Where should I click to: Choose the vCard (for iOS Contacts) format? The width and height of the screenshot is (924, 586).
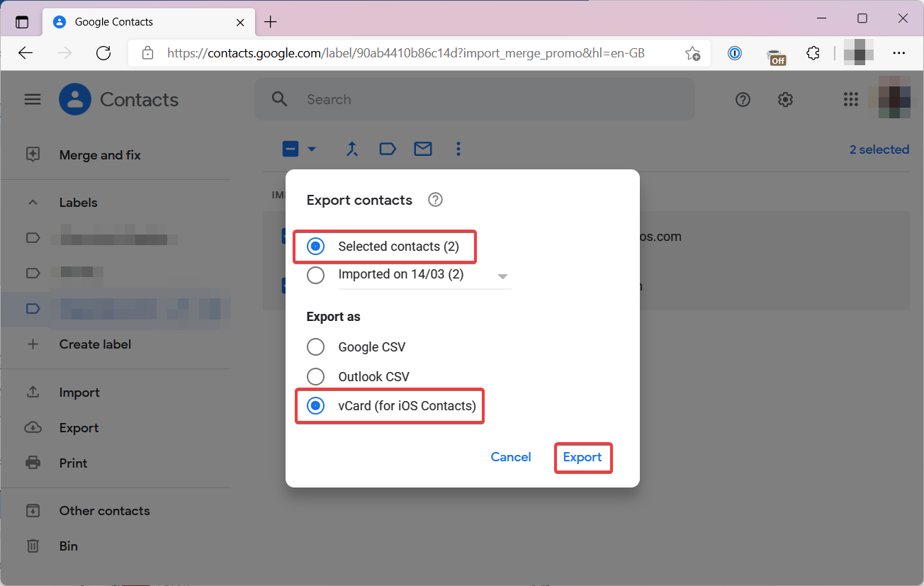(x=315, y=406)
